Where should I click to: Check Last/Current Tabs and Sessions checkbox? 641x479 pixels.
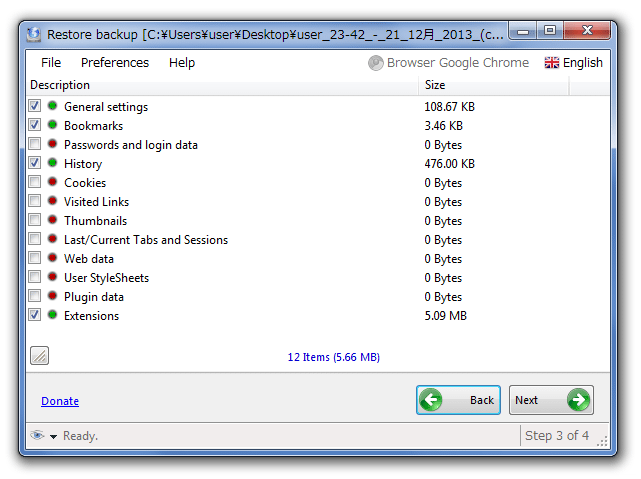click(x=35, y=239)
